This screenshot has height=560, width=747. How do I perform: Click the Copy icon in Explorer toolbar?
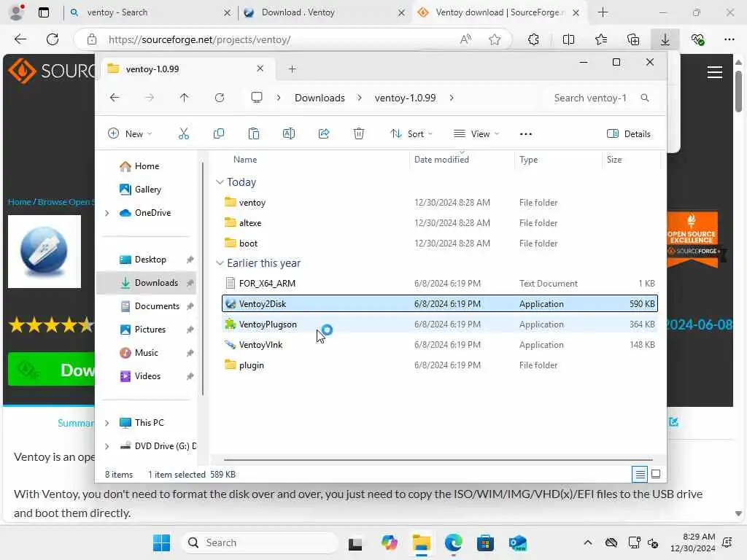click(x=219, y=134)
